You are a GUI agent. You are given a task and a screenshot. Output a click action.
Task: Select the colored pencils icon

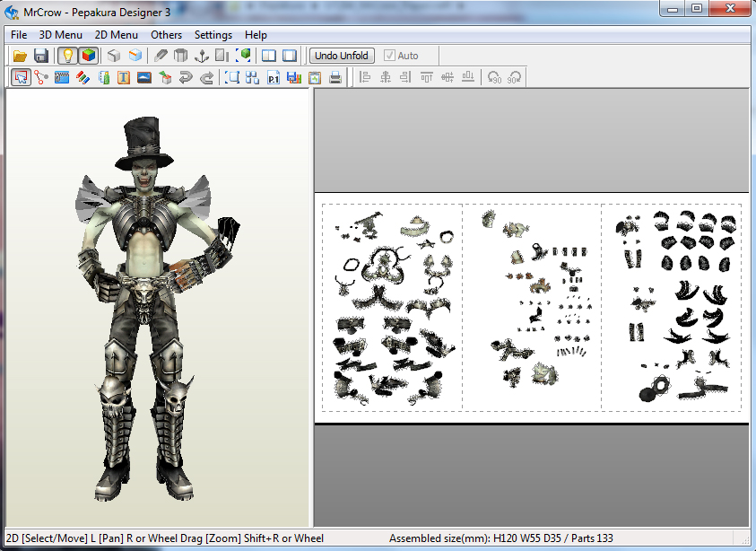(82, 78)
